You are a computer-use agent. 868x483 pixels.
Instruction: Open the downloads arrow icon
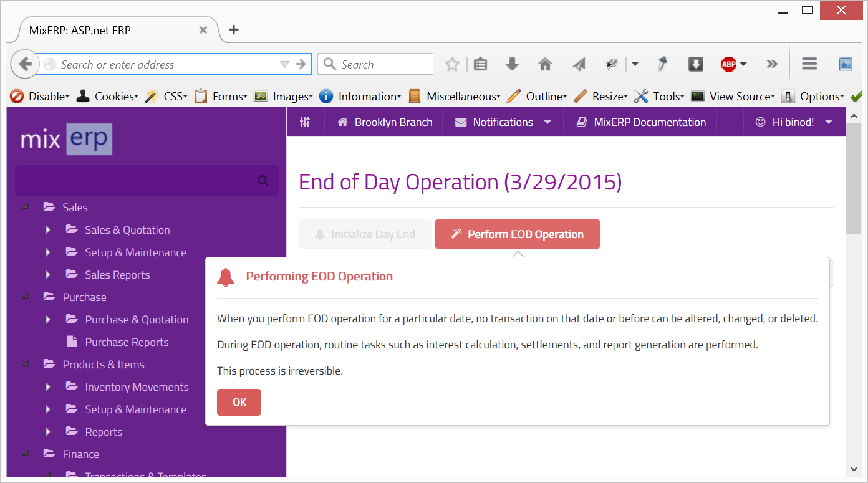512,64
